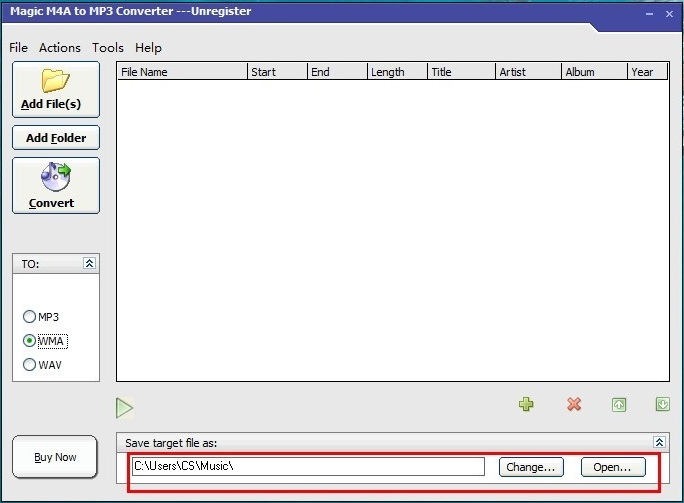The width and height of the screenshot is (684, 503).
Task: Click the Buy Now button
Action: click(x=55, y=457)
